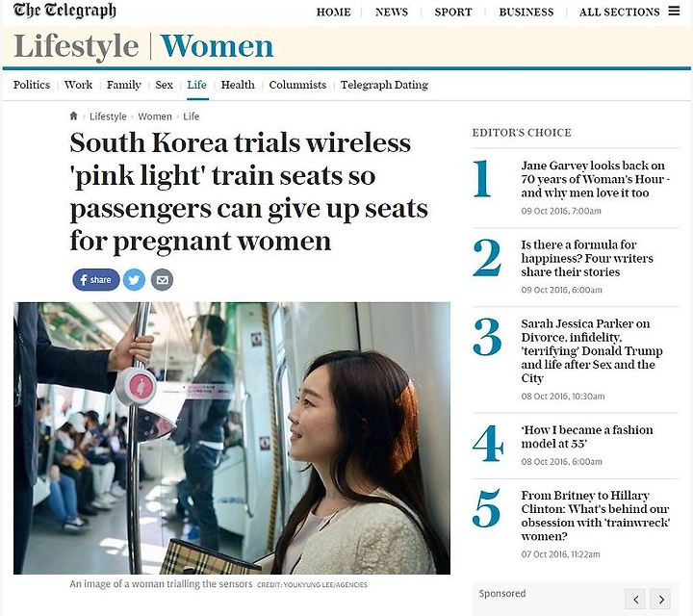Show previous sponsored item
This screenshot has width=693, height=616.
tap(636, 600)
